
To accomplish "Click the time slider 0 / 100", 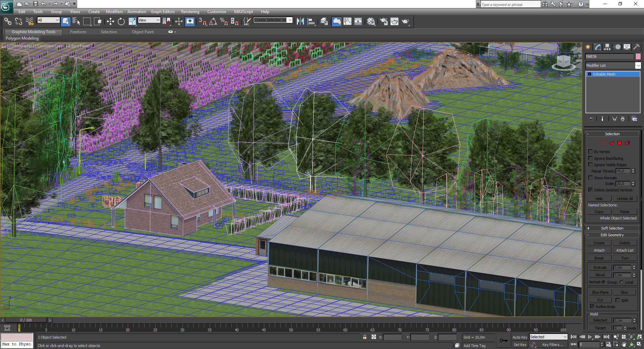I will point(26,320).
